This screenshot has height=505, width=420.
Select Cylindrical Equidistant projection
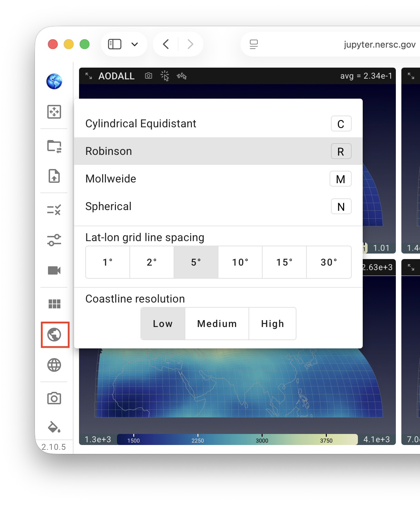click(x=218, y=123)
